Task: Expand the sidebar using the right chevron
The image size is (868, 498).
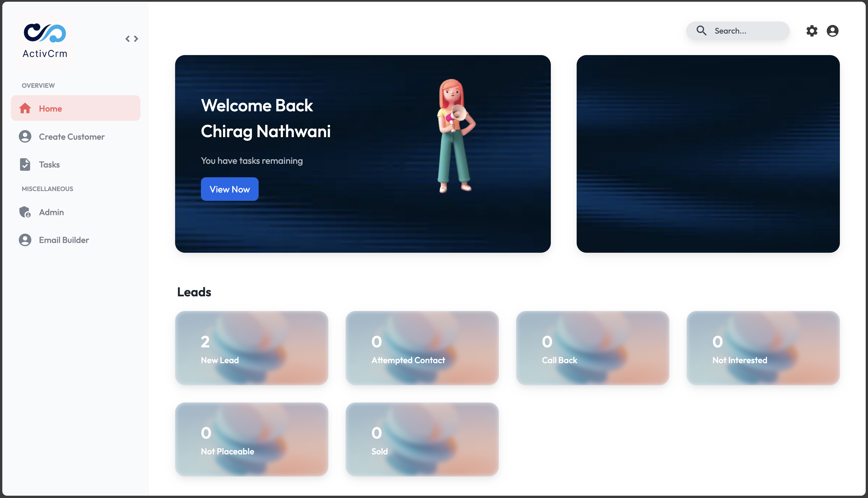Action: click(x=136, y=39)
